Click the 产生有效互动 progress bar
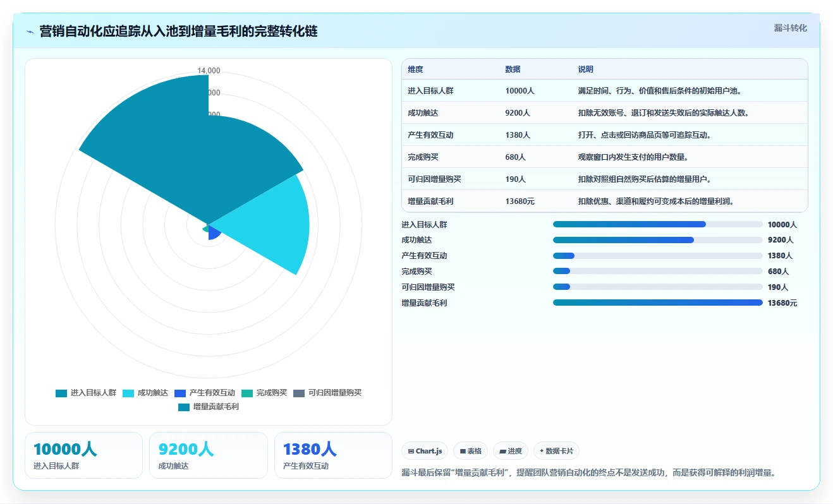This screenshot has height=504, width=833. tap(657, 256)
